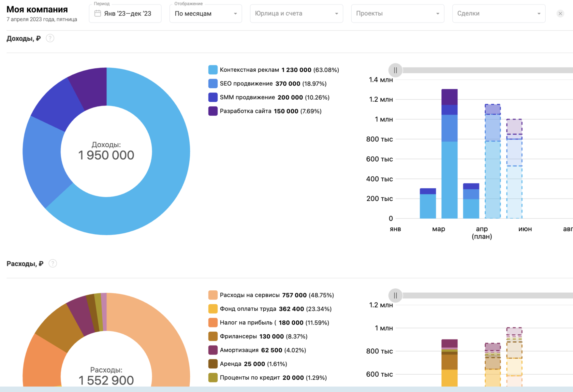Screen dimensions: 573x392
Task: Click the Аренда legend color swatch
Action: pyautogui.click(x=213, y=364)
